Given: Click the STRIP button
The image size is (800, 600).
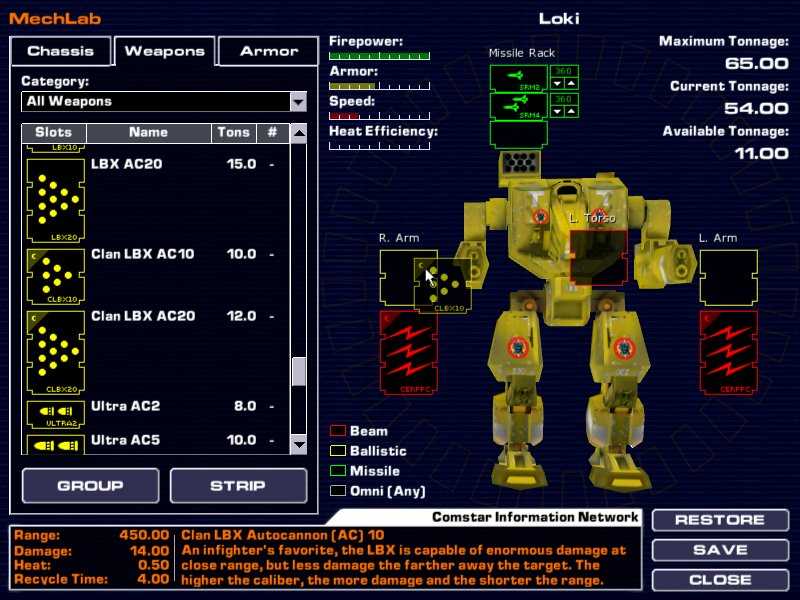Looking at the screenshot, I should (x=238, y=486).
